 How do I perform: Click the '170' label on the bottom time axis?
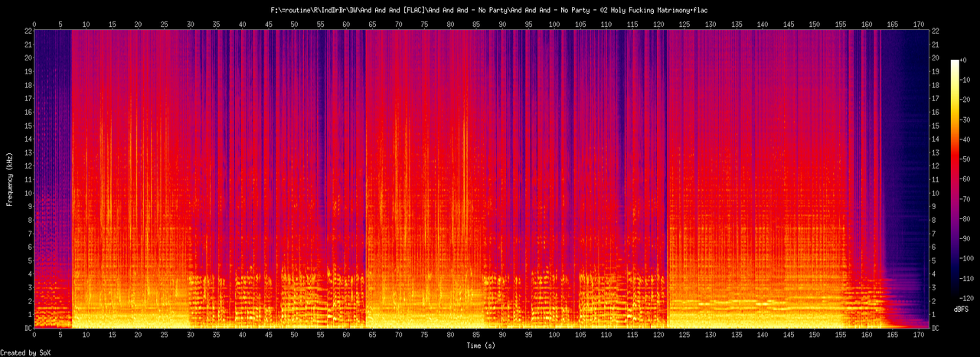(917, 336)
